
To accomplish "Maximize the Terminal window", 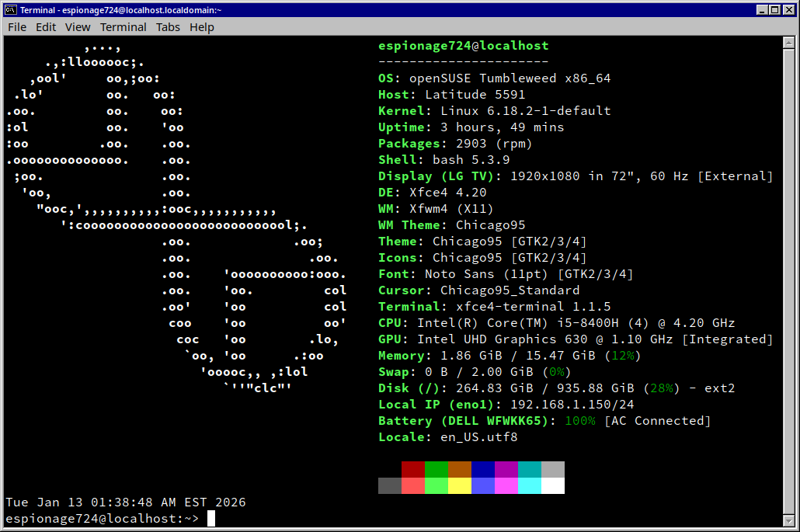I will click(774, 10).
